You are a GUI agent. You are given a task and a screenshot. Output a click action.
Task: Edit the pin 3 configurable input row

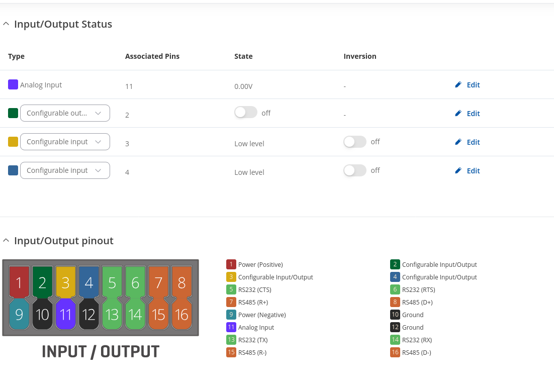click(x=468, y=142)
